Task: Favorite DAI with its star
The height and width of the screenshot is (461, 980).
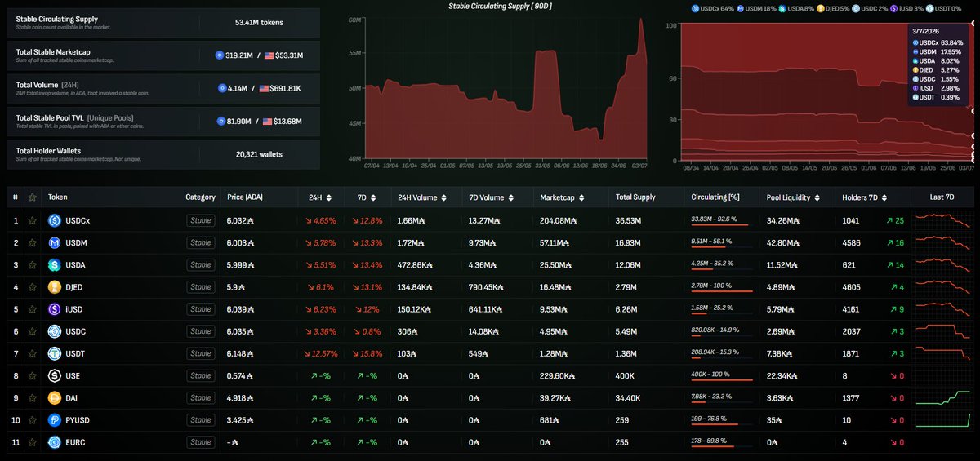Action: [x=33, y=398]
